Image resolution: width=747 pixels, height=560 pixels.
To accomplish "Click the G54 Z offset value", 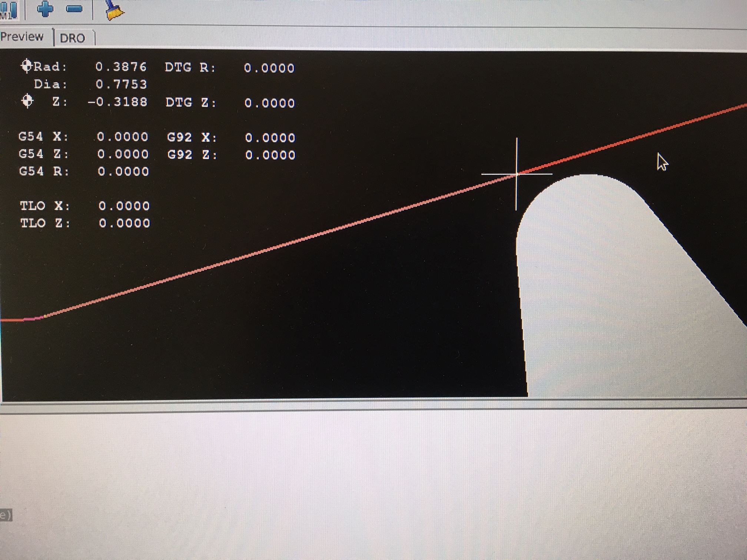I will point(123,154).
